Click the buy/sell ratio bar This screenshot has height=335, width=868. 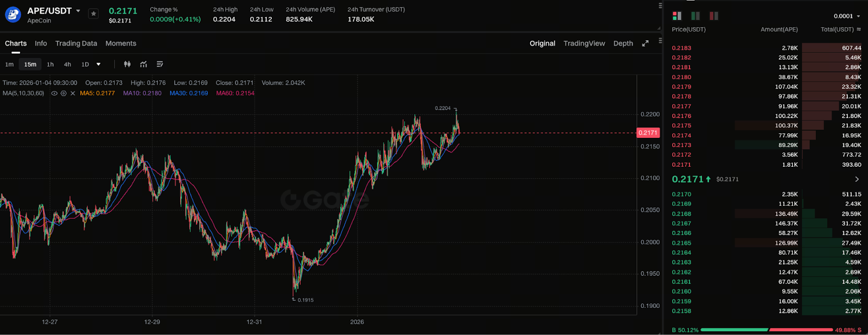767,330
